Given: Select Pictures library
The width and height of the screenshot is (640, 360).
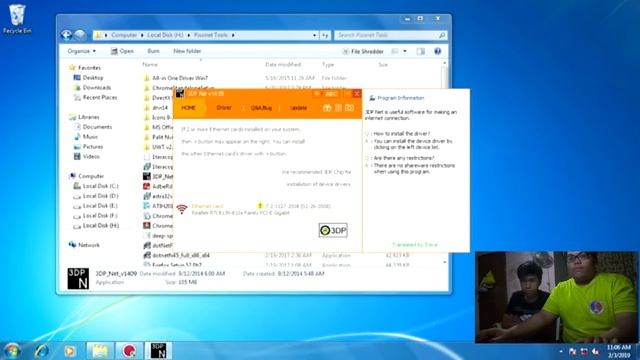Looking at the screenshot, I should [x=93, y=147].
